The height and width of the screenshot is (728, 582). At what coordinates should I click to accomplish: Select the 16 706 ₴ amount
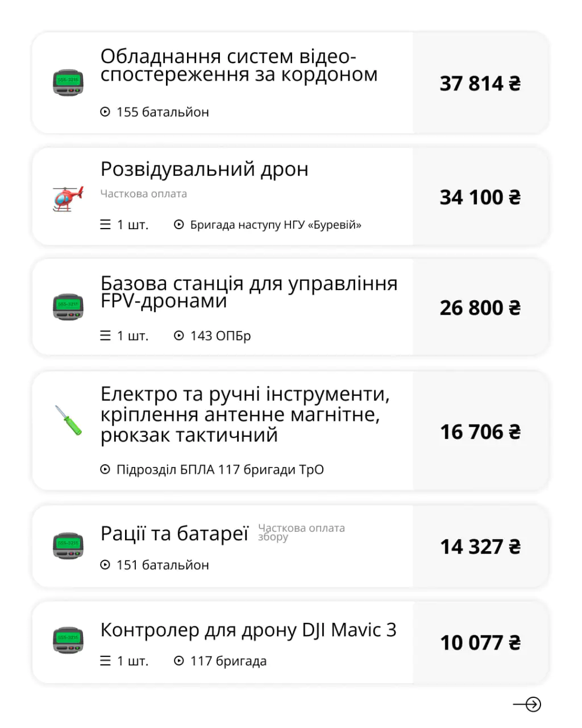coord(480,432)
